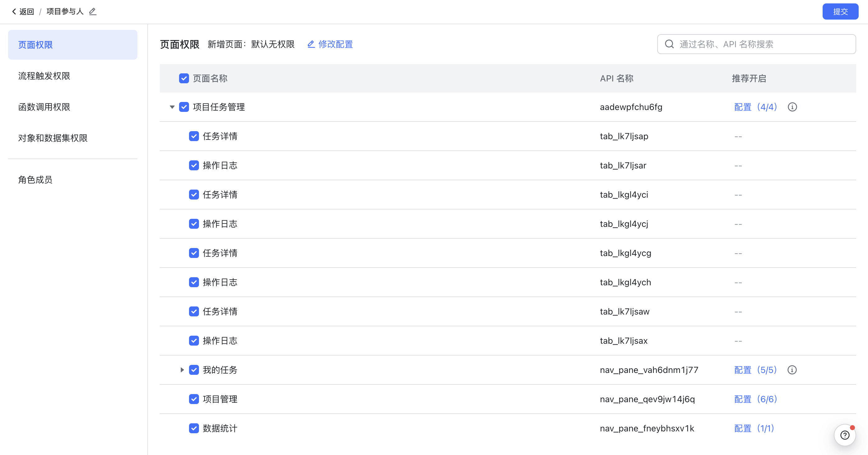Image resolution: width=868 pixels, height=455 pixels.
Task: Click the API name tab_lkgl4ycj
Action: point(624,224)
